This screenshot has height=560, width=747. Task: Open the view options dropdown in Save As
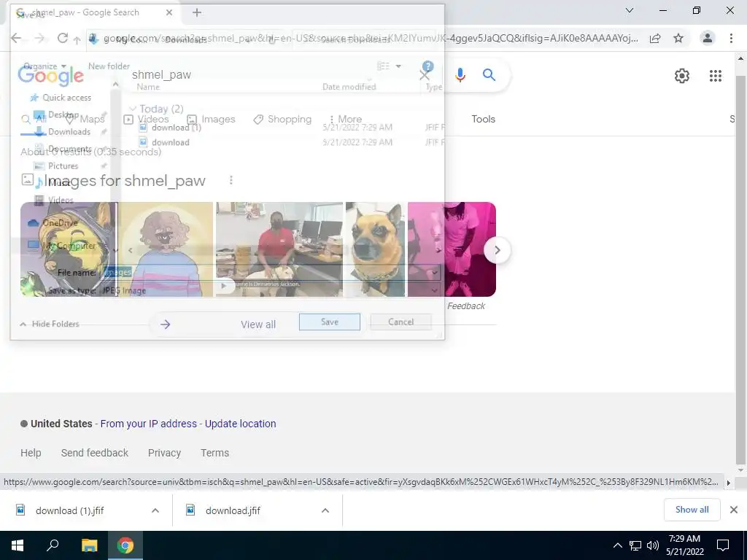point(399,66)
